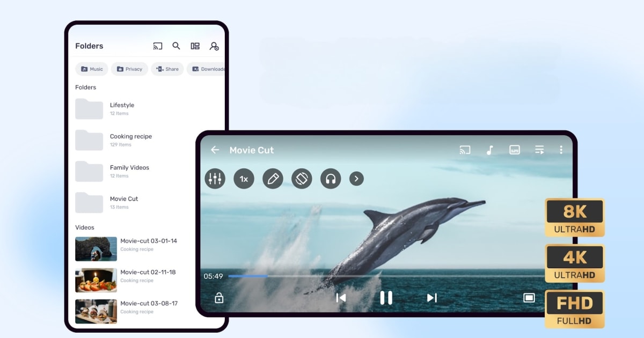Open the equalizer settings in the player
Image resolution: width=644 pixels, height=338 pixels.
[215, 179]
